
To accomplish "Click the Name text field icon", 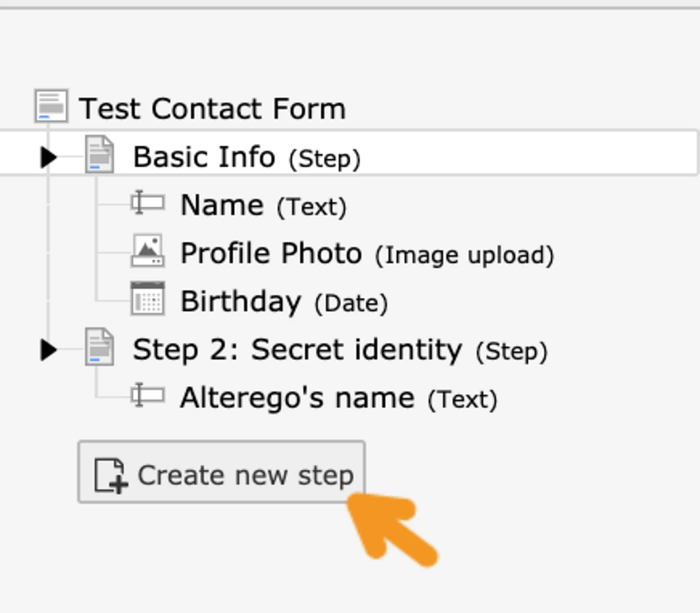I will [x=147, y=204].
